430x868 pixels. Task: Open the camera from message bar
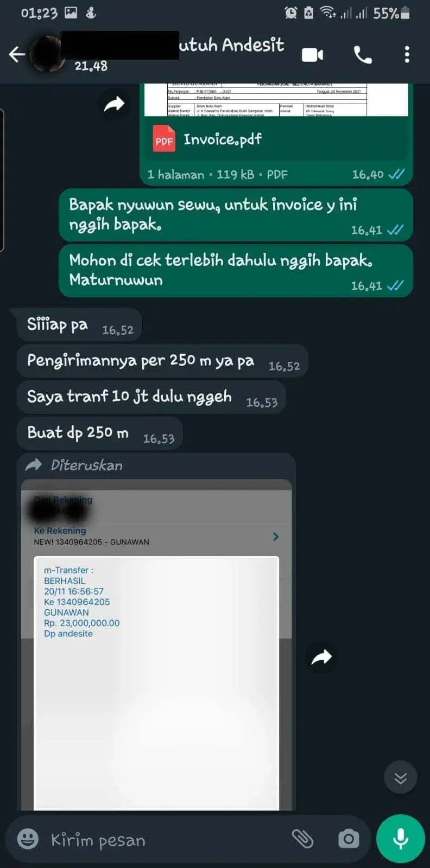tap(349, 839)
